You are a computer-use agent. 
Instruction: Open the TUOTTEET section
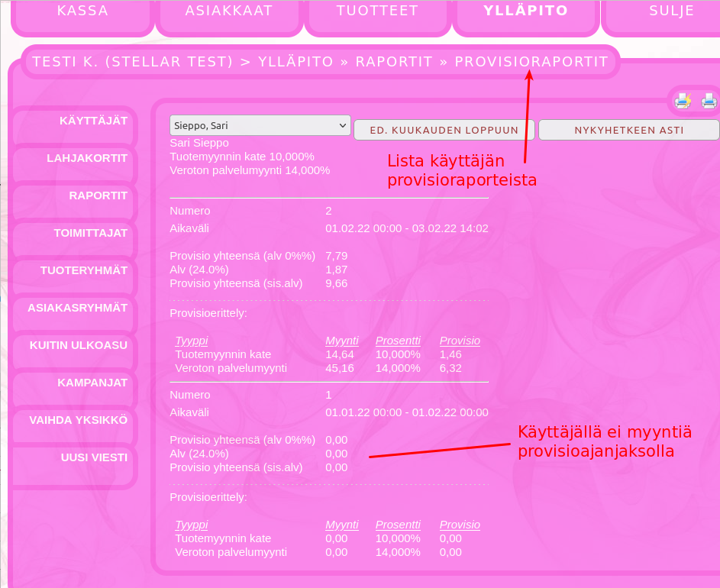coord(377,11)
